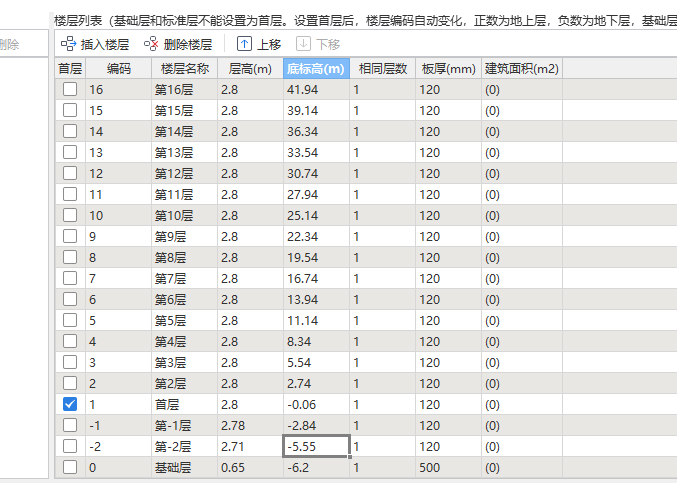
Task: Click the 编码 column header
Action: point(119,68)
